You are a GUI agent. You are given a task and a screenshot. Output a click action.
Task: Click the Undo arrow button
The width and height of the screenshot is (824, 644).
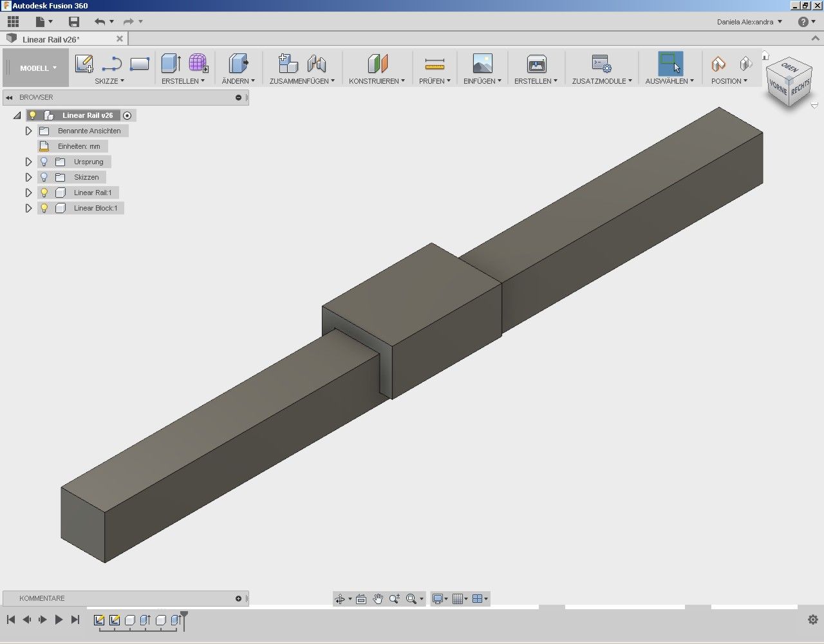100,22
